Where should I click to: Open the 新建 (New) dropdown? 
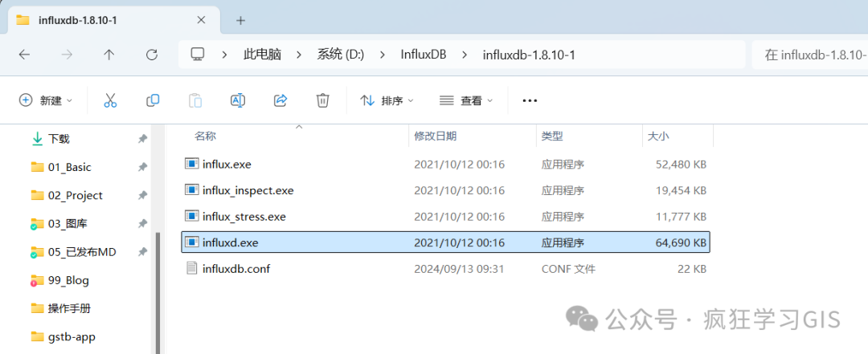46,100
